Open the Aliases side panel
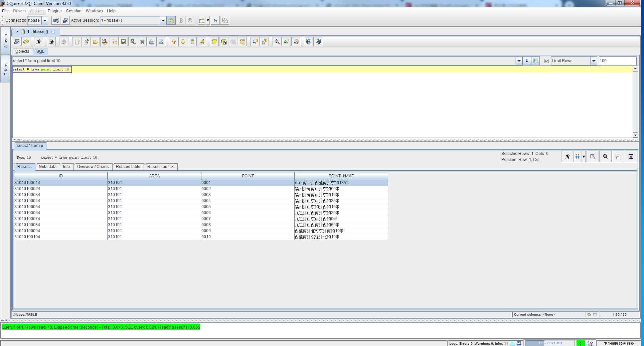The height and width of the screenshot is (346, 644). click(x=6, y=41)
